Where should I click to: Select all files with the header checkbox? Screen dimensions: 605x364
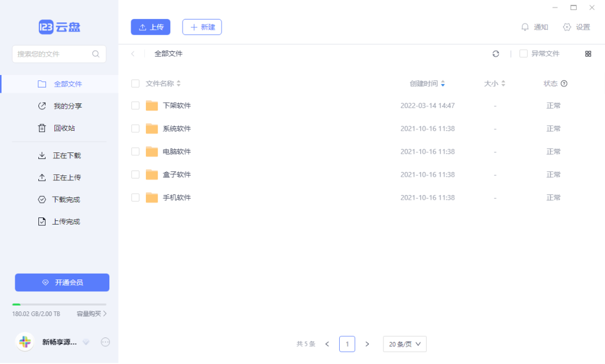[135, 83]
